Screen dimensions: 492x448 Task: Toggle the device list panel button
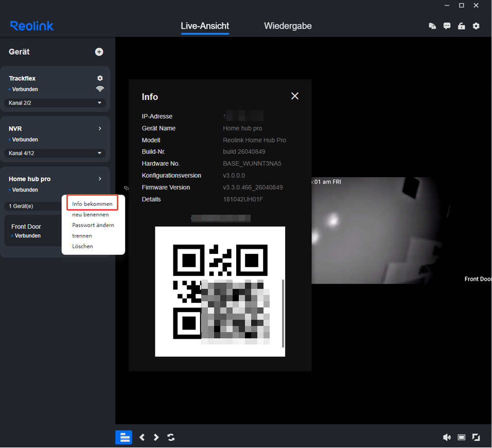coord(124,437)
